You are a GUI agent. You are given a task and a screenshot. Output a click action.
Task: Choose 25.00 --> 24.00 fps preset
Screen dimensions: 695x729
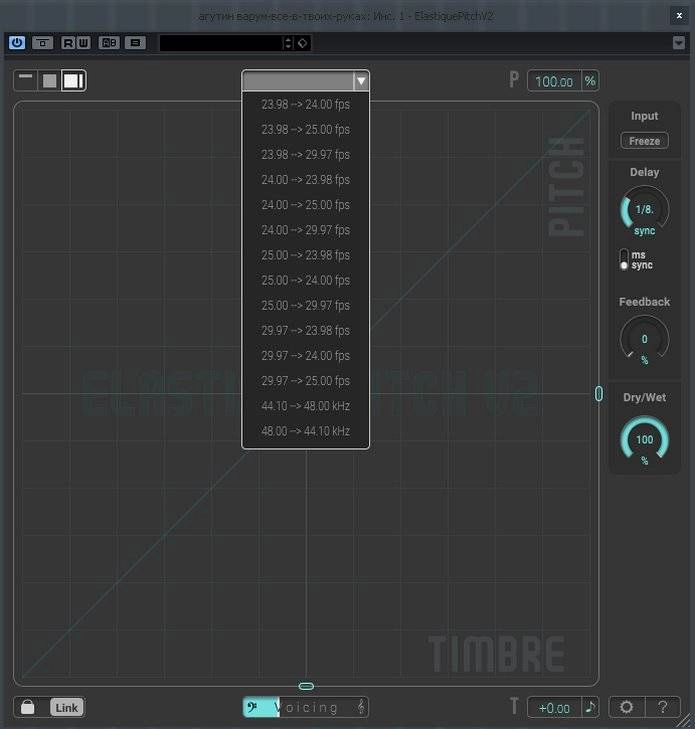[x=305, y=280]
